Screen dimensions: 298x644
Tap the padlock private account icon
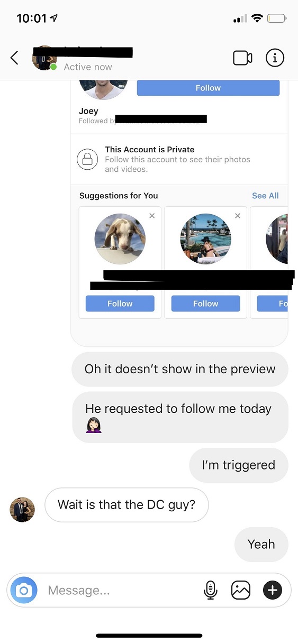[87, 159]
